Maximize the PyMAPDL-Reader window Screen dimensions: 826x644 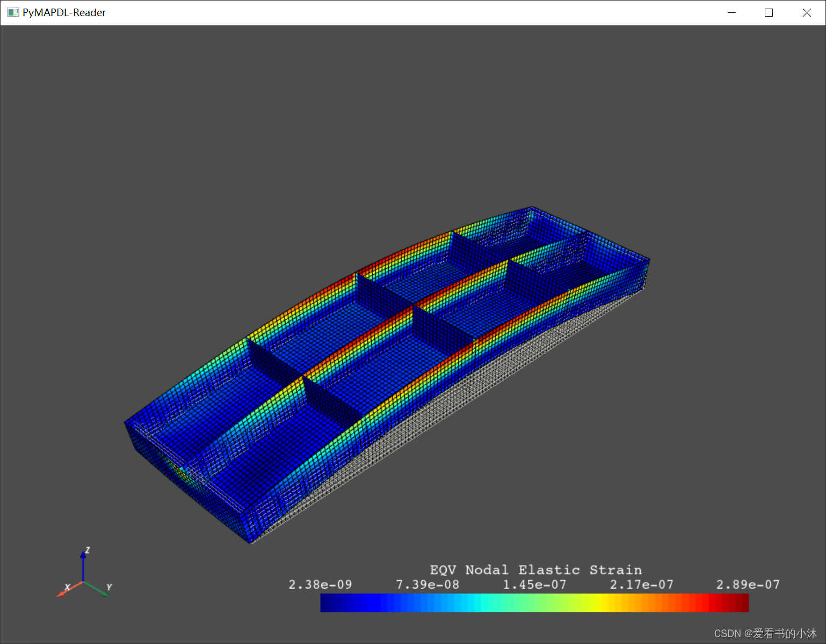pyautogui.click(x=769, y=12)
